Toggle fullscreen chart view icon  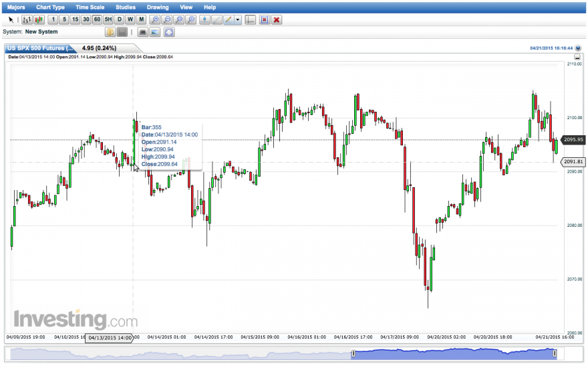click(169, 32)
